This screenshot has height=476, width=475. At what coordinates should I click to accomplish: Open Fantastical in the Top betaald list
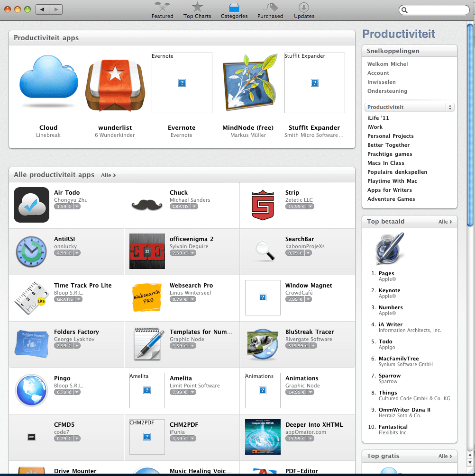click(393, 427)
